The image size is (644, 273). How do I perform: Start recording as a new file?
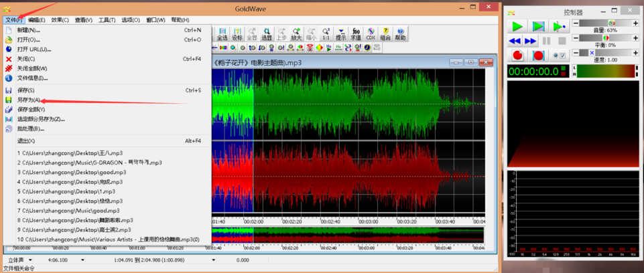coord(517,56)
